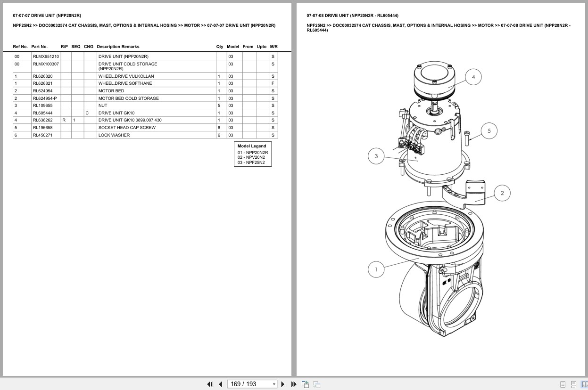Click legend entry 01 - NPP20N2R

click(253, 153)
